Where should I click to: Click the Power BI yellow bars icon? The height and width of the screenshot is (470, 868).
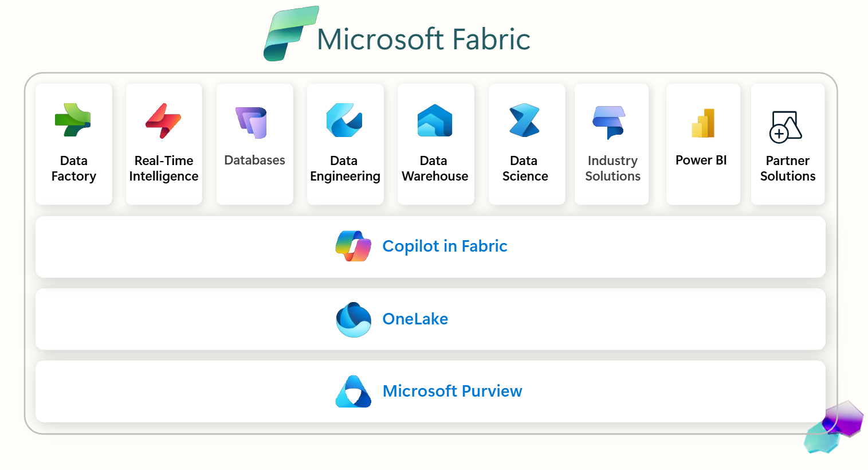703,123
